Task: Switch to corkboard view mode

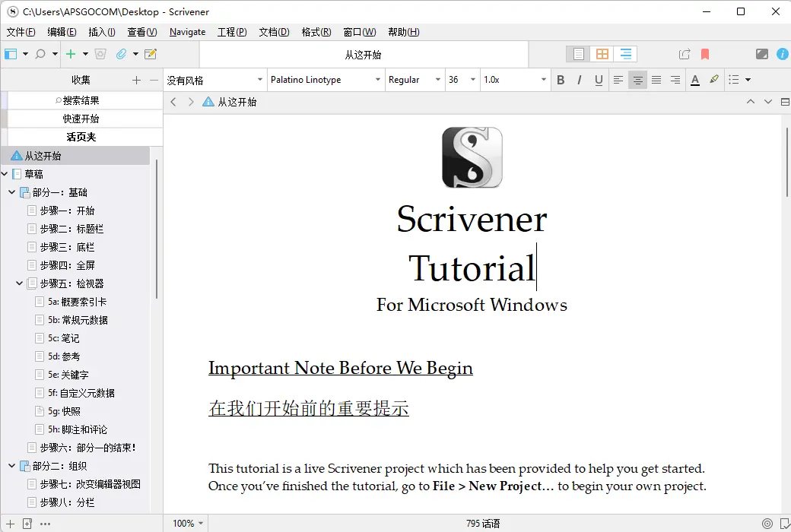Action: click(602, 54)
